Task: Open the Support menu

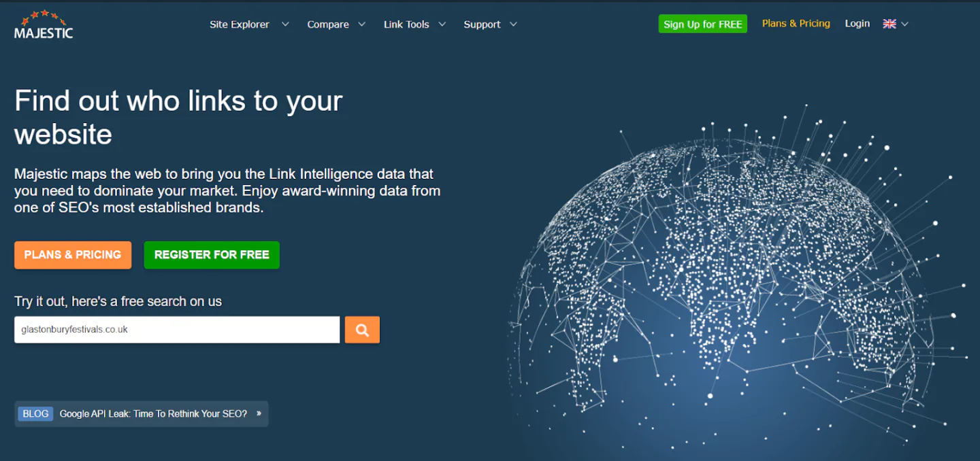Action: (482, 24)
